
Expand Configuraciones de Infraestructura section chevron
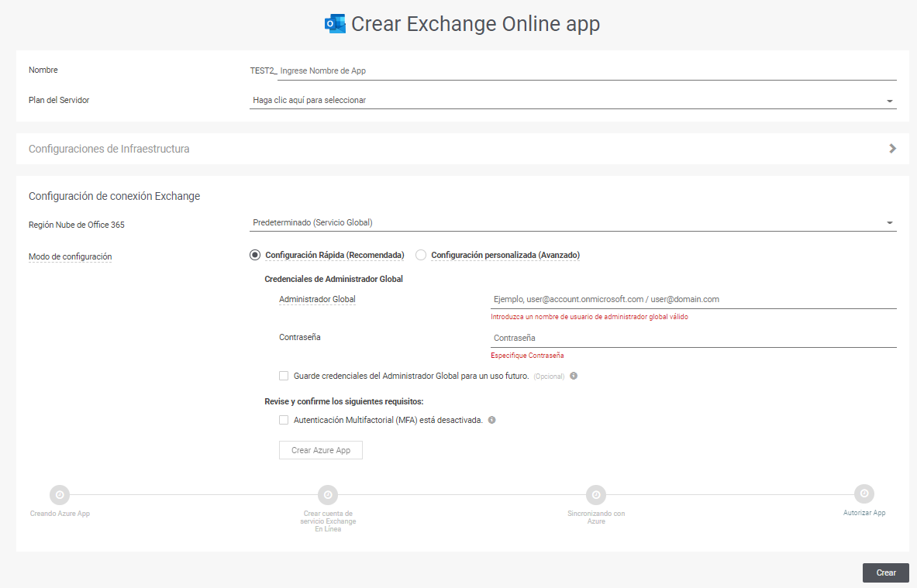[892, 149]
